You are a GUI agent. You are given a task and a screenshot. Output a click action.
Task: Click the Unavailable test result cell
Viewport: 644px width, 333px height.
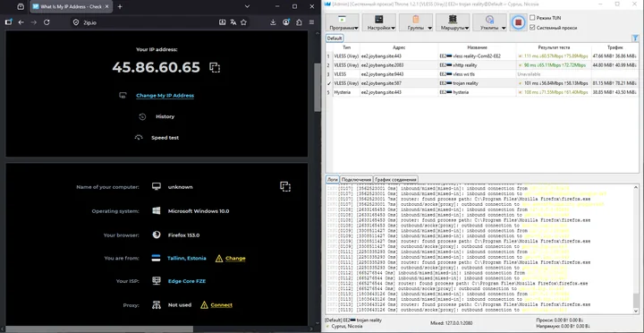554,74
